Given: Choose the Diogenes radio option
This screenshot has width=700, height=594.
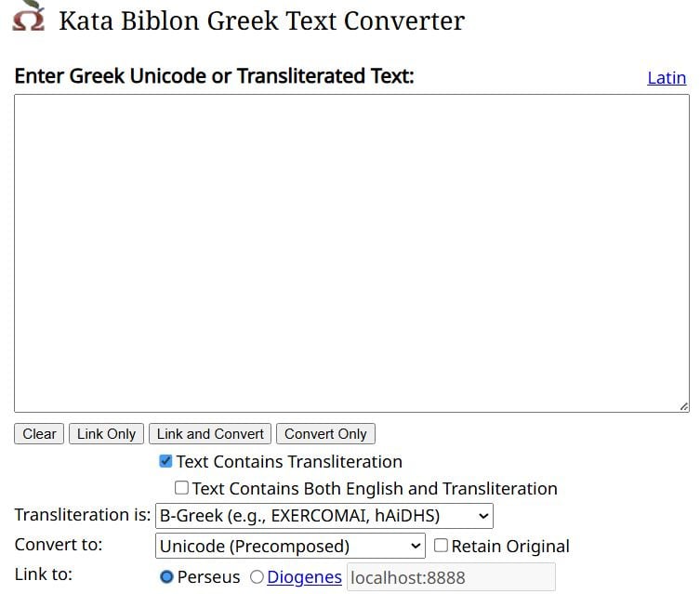Looking at the screenshot, I should [x=257, y=577].
